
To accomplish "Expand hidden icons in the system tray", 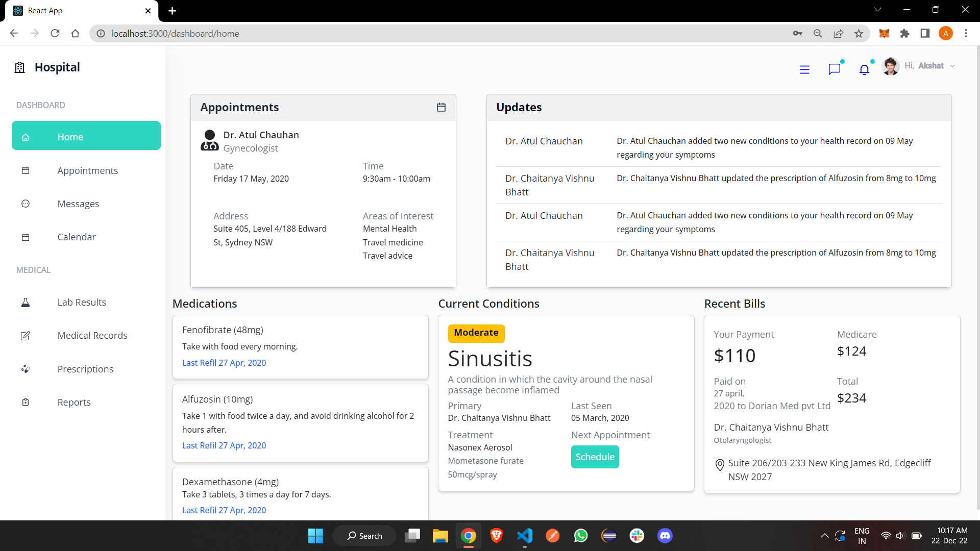I will [x=825, y=536].
